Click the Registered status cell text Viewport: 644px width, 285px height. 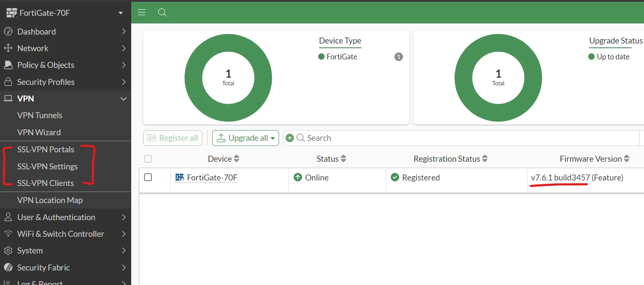[421, 177]
